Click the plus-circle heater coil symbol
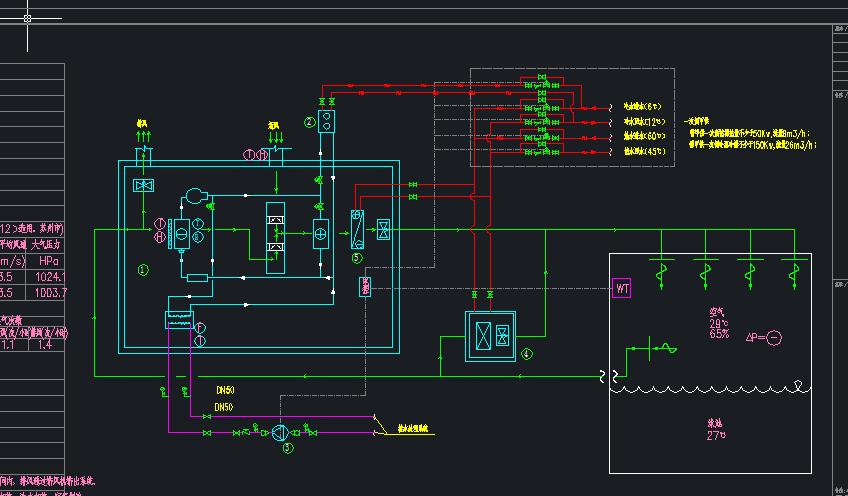This screenshot has height=496, width=848. (321, 234)
